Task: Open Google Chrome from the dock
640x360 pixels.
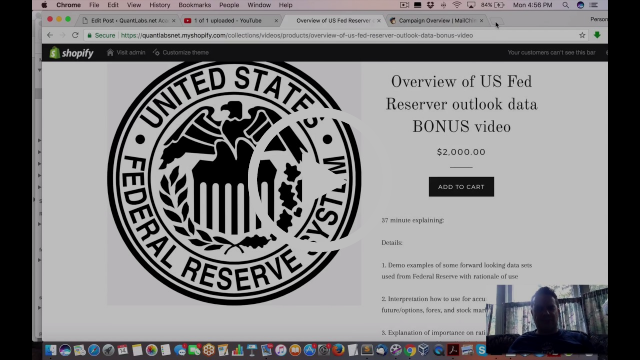Action: pos(410,350)
